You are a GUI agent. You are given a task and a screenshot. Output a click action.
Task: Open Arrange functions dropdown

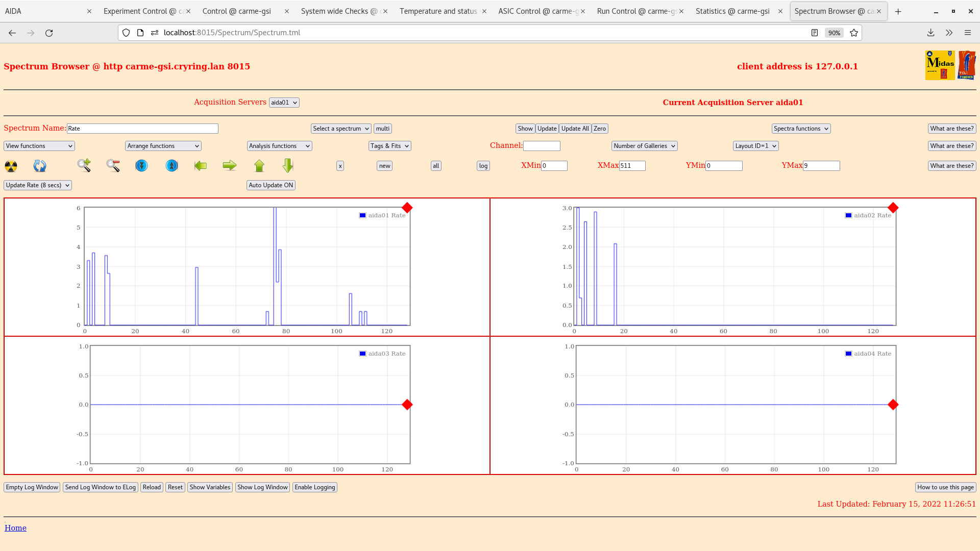tap(163, 146)
